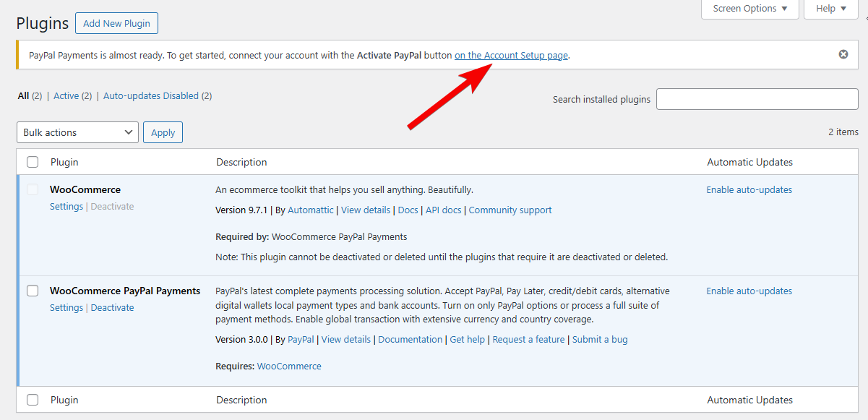
Task: Open the Auto-updates Disabled filter
Action: tap(152, 95)
